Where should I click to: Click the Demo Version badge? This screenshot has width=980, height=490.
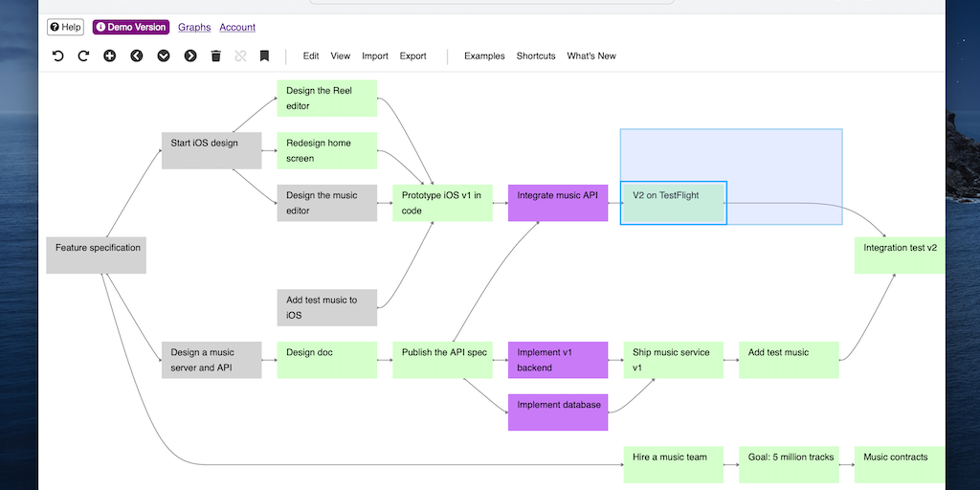pyautogui.click(x=131, y=27)
